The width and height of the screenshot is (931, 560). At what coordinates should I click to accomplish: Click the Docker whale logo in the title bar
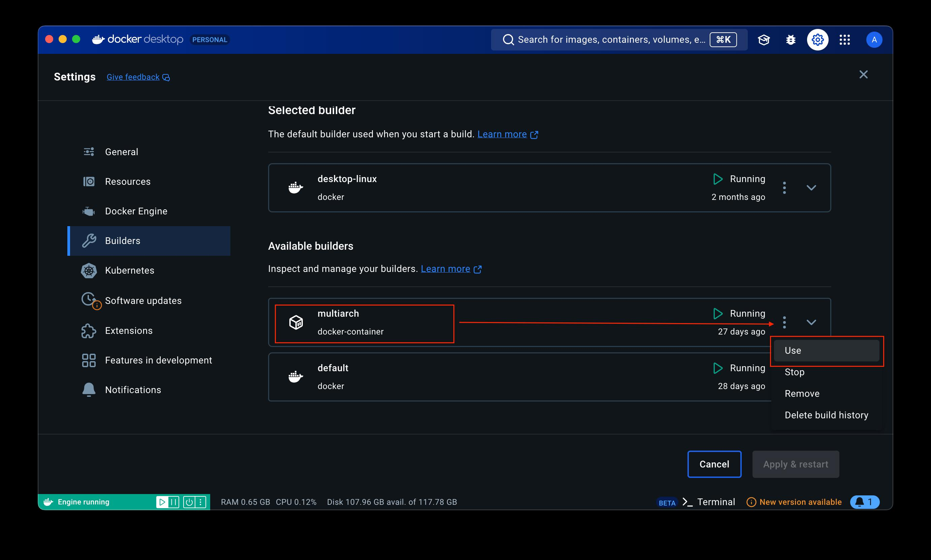click(98, 39)
